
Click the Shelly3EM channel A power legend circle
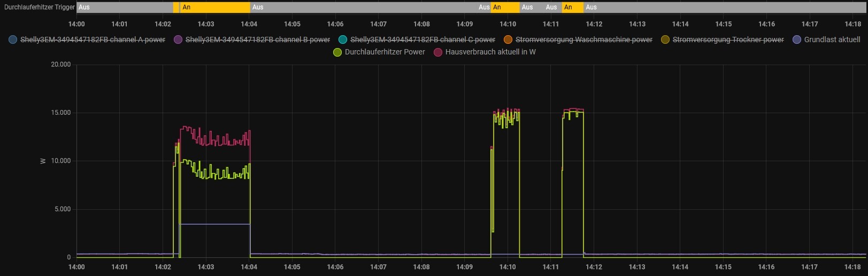[x=13, y=40]
